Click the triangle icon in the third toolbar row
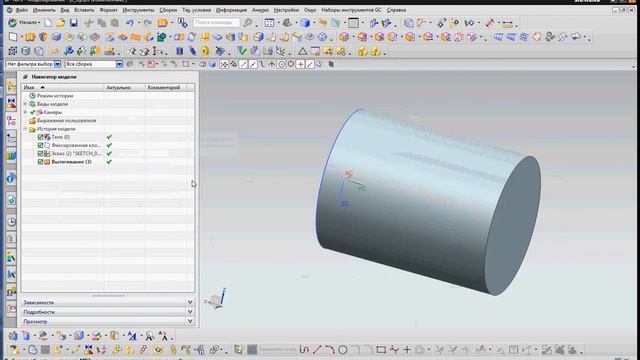640x360 pixels. point(302,51)
